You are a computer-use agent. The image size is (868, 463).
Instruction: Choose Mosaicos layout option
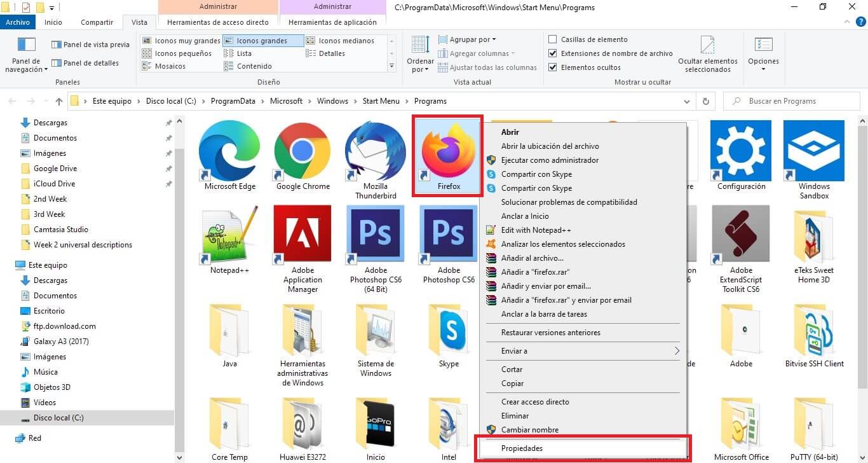click(164, 66)
